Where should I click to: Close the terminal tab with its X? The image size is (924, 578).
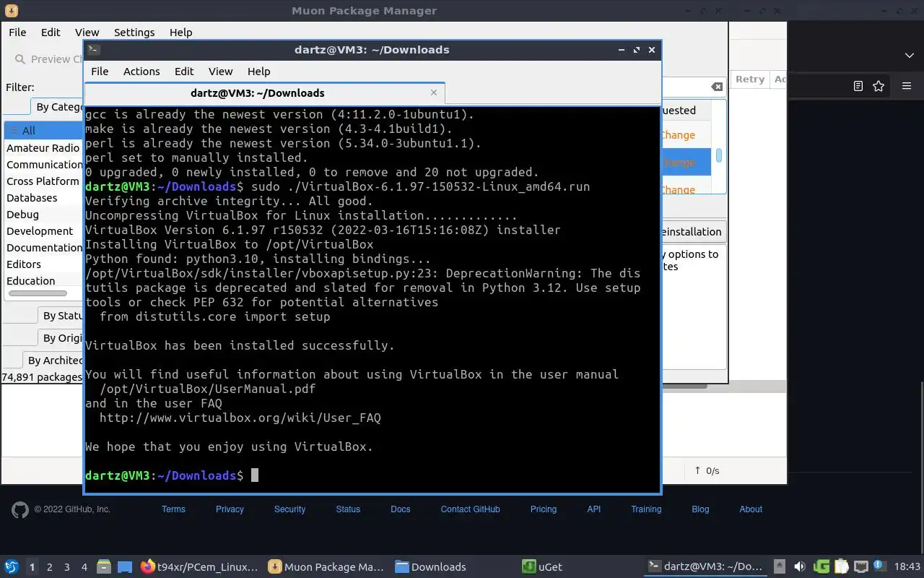point(434,92)
